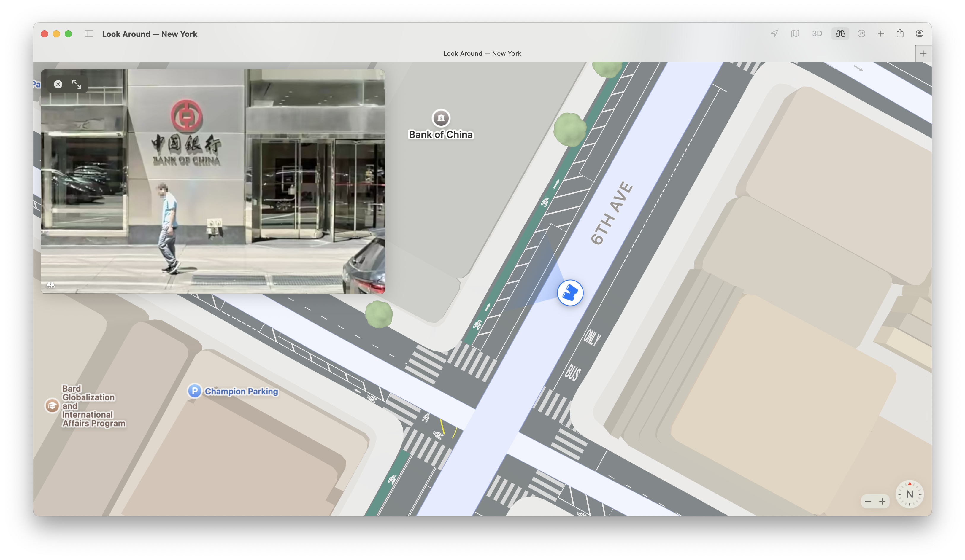Click the 6TH AVE street label
This screenshot has width=965, height=560.
coord(612,213)
